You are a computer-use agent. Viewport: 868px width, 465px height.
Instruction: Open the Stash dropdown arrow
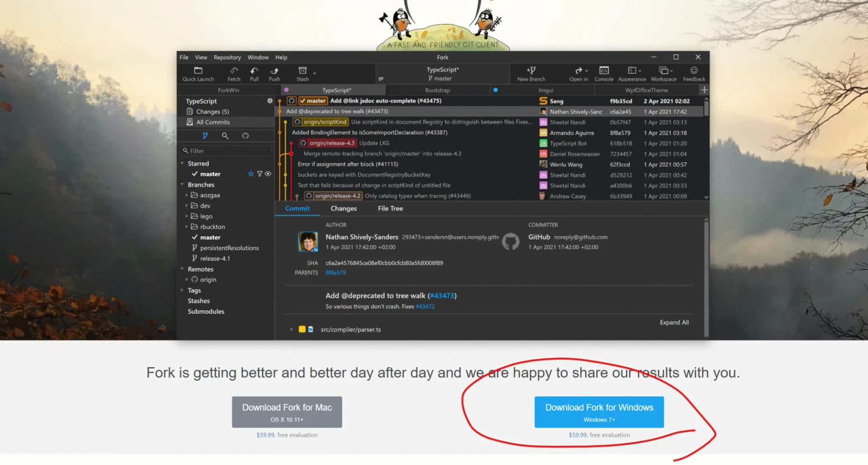coord(315,73)
